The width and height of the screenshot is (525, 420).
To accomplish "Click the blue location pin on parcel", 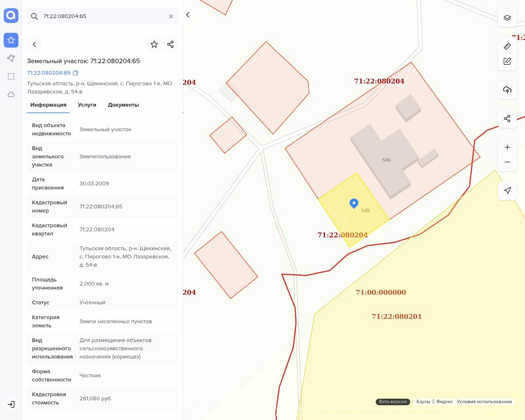I will 354,203.
